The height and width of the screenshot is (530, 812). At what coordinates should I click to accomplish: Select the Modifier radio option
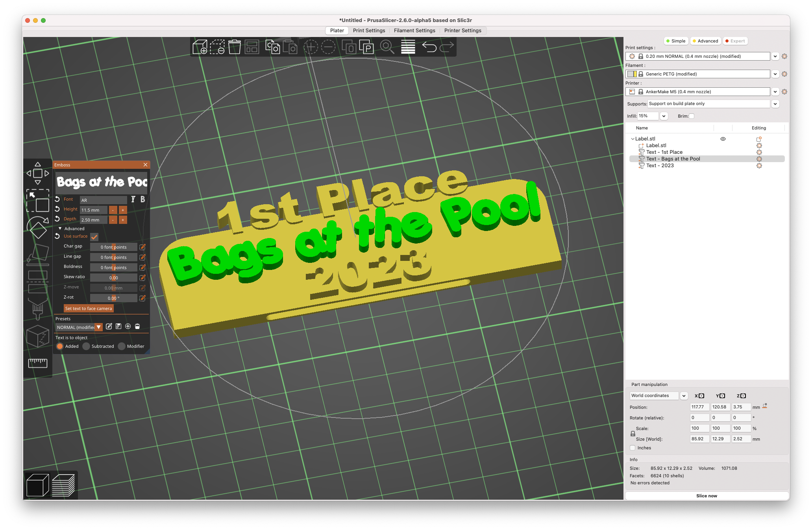(122, 346)
